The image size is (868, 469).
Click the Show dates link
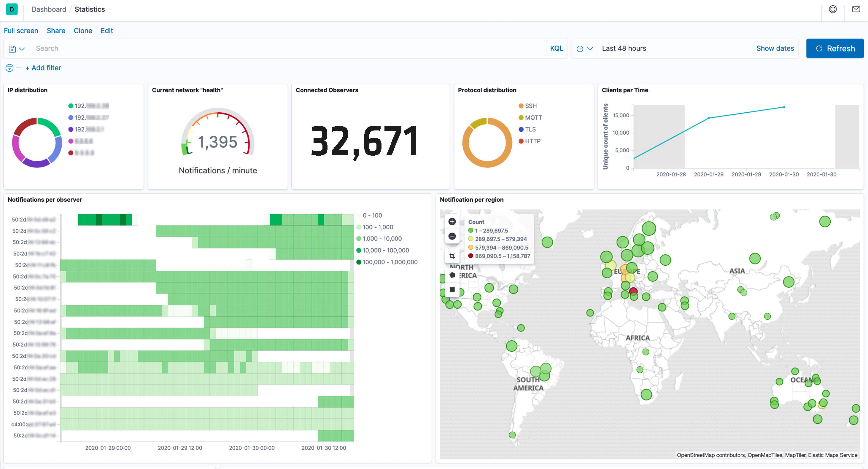click(x=775, y=49)
